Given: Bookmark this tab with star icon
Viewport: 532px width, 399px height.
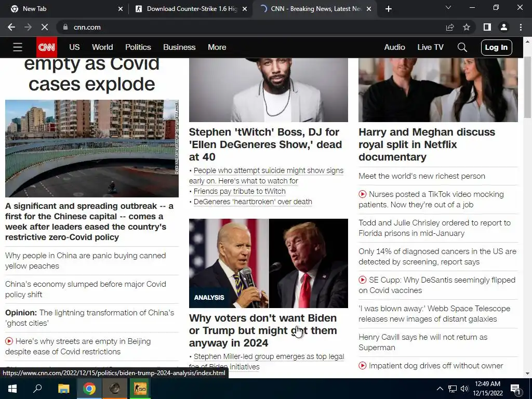Looking at the screenshot, I should [x=467, y=27].
